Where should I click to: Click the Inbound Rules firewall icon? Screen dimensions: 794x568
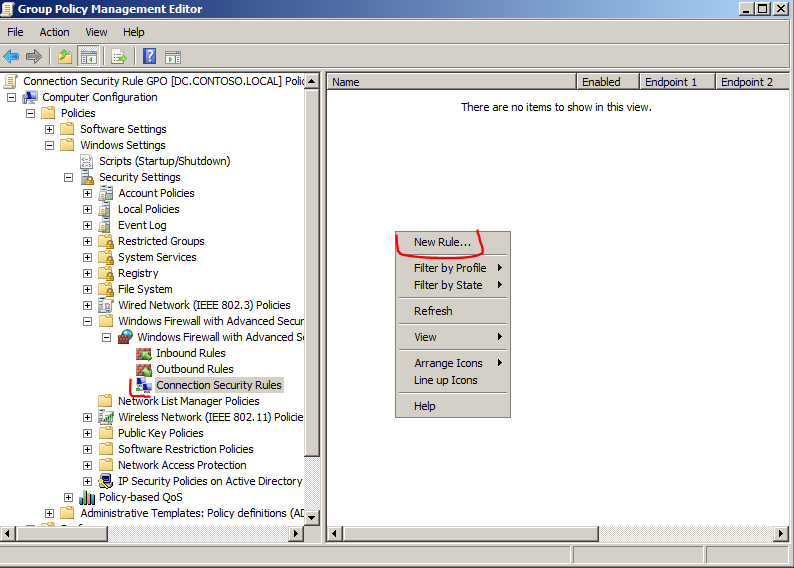[x=144, y=353]
